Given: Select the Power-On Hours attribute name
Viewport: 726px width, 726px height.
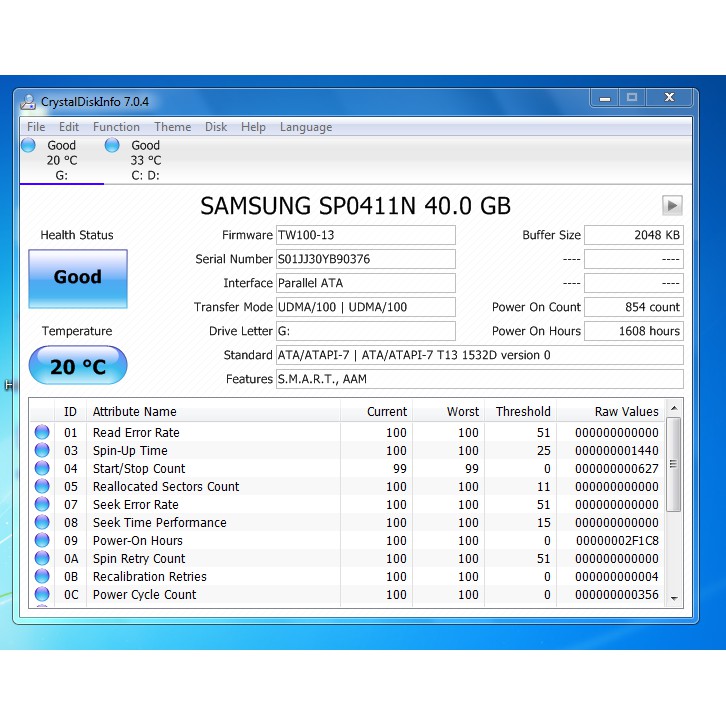Looking at the screenshot, I should click(138, 541).
